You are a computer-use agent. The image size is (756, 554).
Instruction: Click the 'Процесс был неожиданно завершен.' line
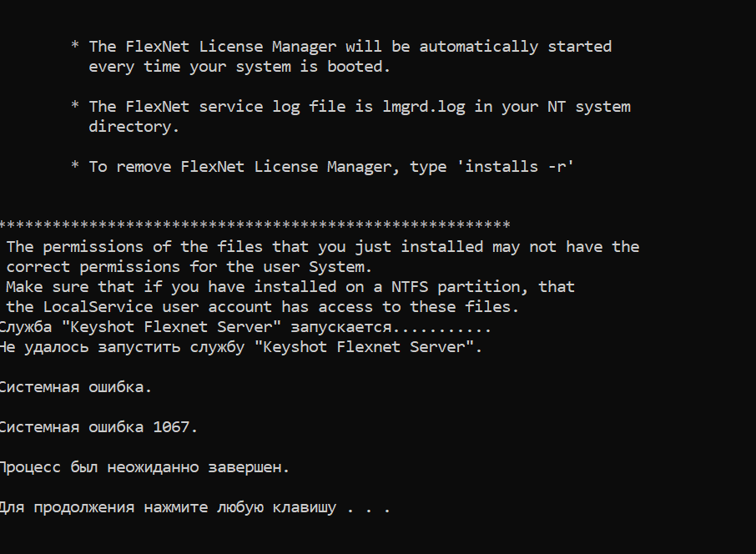pyautogui.click(x=144, y=467)
